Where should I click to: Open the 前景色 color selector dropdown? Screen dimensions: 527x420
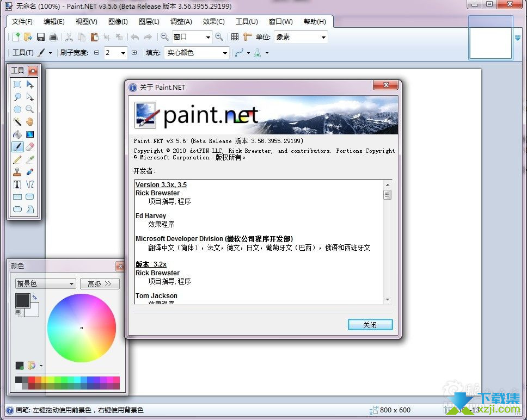click(x=45, y=283)
